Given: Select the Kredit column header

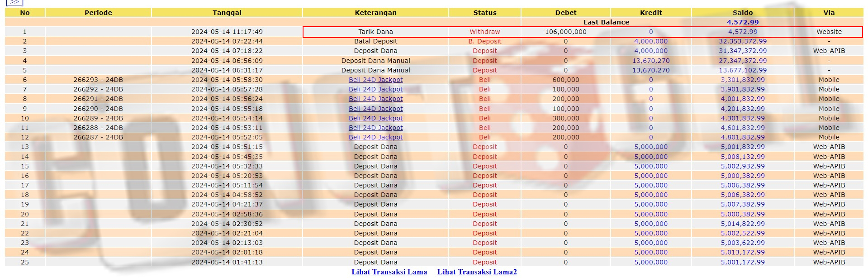Looking at the screenshot, I should tap(650, 13).
